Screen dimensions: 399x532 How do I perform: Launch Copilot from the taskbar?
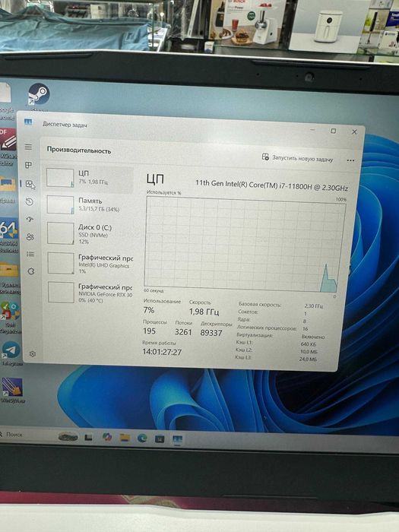107,437
